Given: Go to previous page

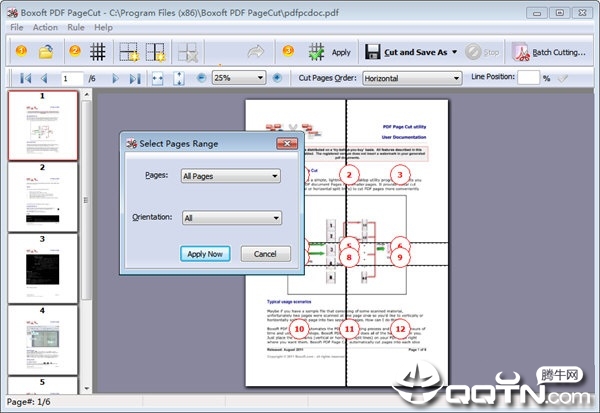Looking at the screenshot, I should point(44,78).
